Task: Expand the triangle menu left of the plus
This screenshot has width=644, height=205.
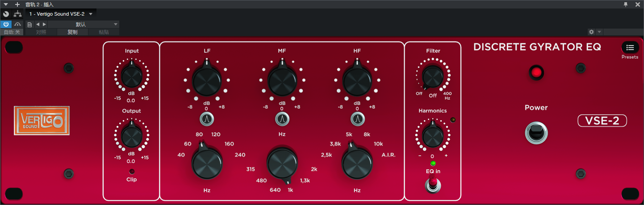Action: tap(6, 4)
